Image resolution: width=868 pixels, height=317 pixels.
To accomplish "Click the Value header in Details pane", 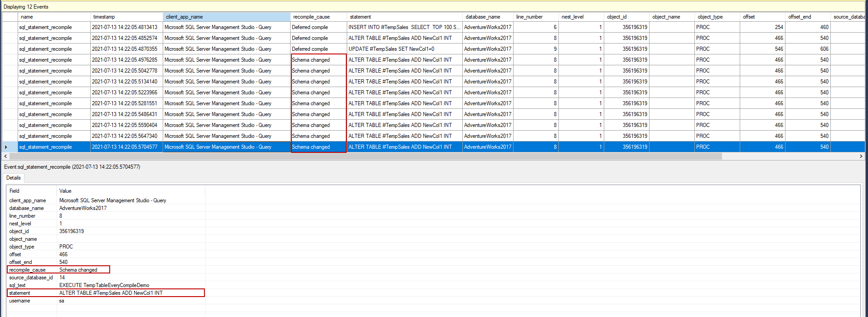I will [131, 191].
